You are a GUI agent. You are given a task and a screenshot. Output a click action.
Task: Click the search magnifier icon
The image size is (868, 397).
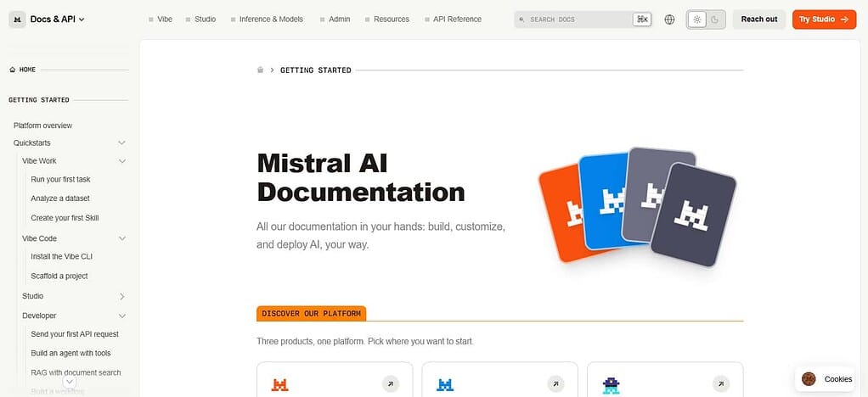521,20
